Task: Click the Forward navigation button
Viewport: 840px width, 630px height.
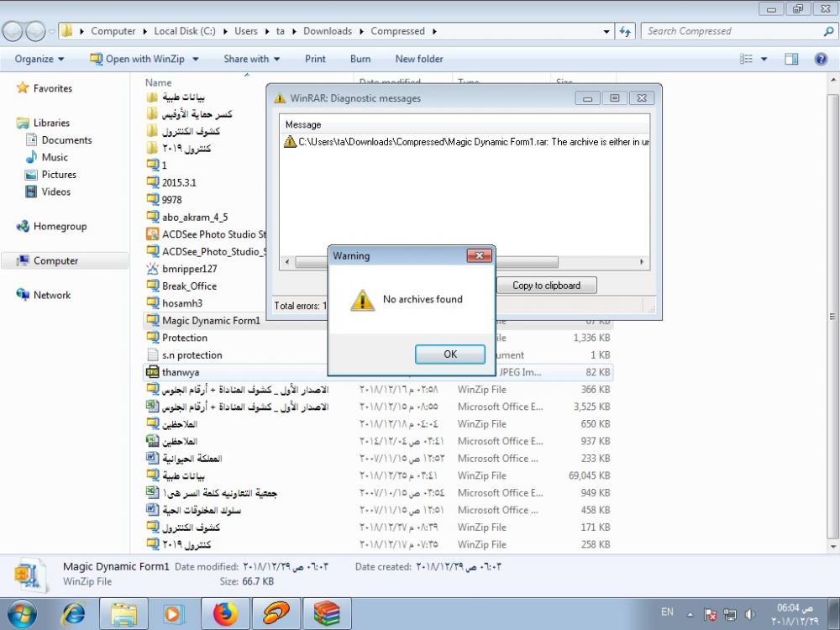Action: point(35,32)
